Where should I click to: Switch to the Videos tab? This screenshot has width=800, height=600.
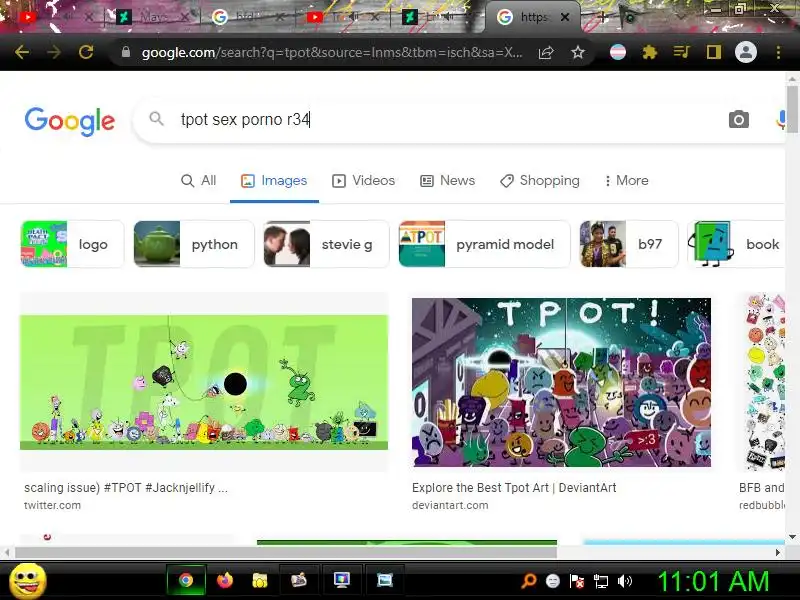coord(363,181)
